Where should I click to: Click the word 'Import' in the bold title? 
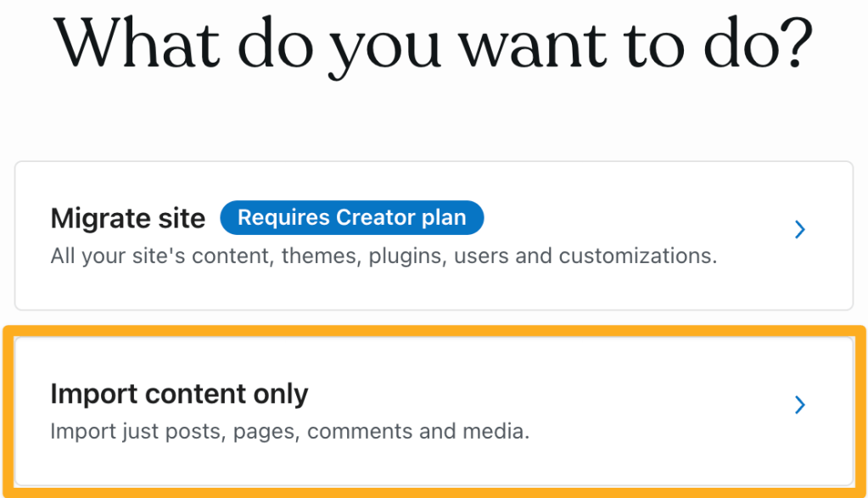pyautogui.click(x=93, y=394)
